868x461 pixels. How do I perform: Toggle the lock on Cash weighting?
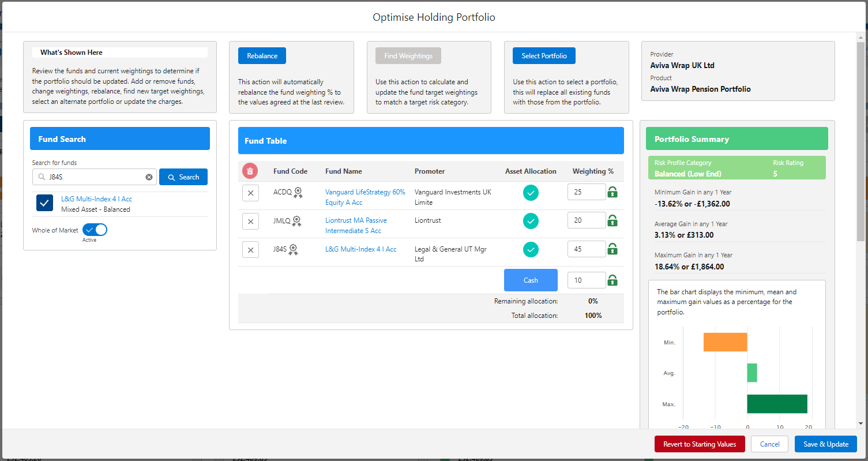[613, 280]
